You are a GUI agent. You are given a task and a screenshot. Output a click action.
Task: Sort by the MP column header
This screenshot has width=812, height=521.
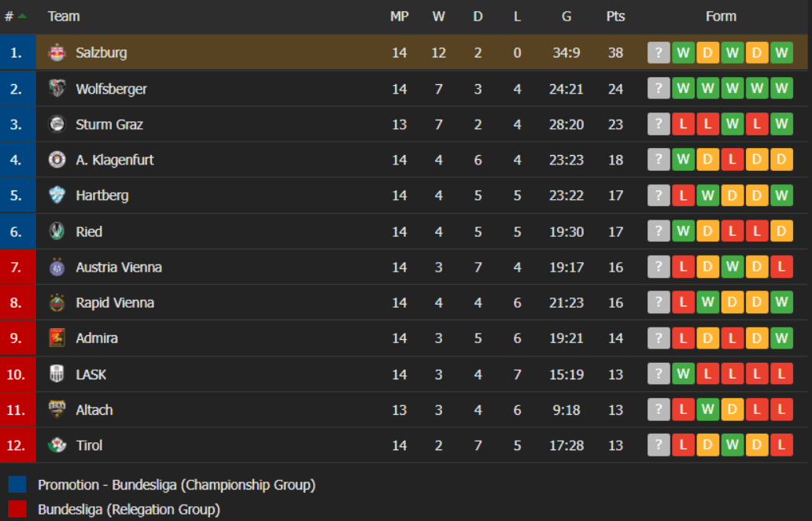[x=400, y=16]
